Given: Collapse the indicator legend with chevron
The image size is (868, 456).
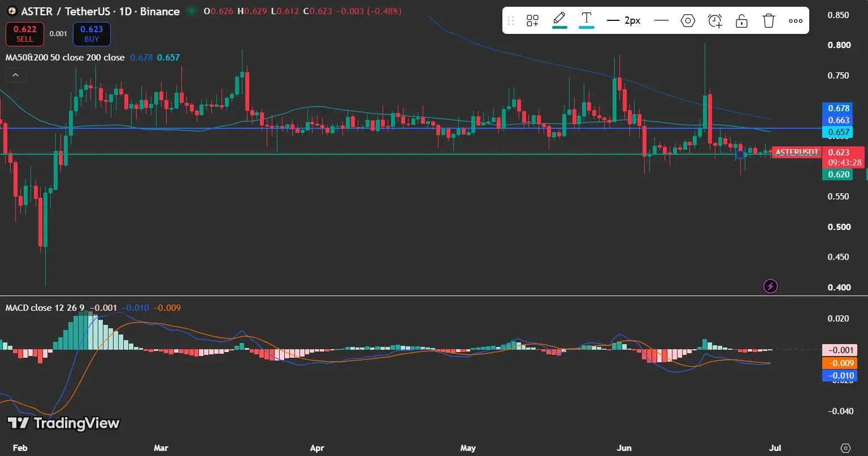Looking at the screenshot, I should pyautogui.click(x=15, y=75).
